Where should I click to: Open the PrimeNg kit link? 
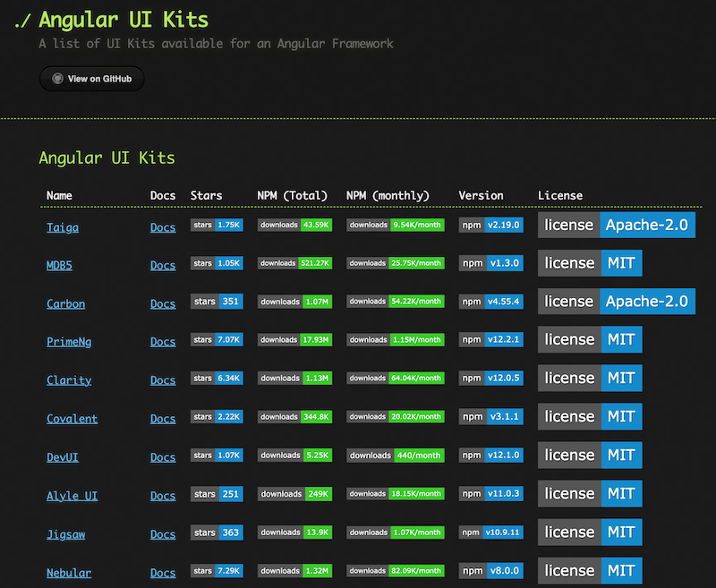pyautogui.click(x=69, y=342)
